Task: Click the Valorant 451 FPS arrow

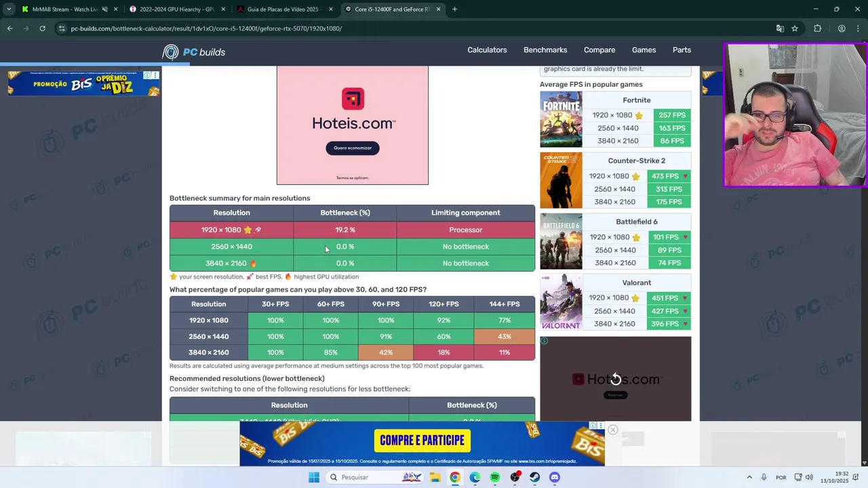Action: [x=686, y=298]
